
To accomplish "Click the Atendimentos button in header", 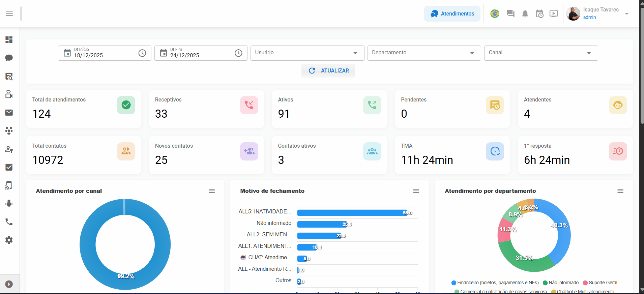I will tap(452, 14).
